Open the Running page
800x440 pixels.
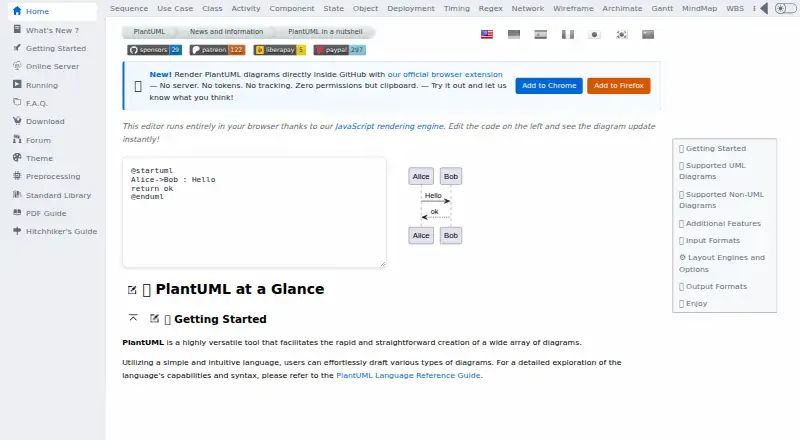click(x=41, y=85)
